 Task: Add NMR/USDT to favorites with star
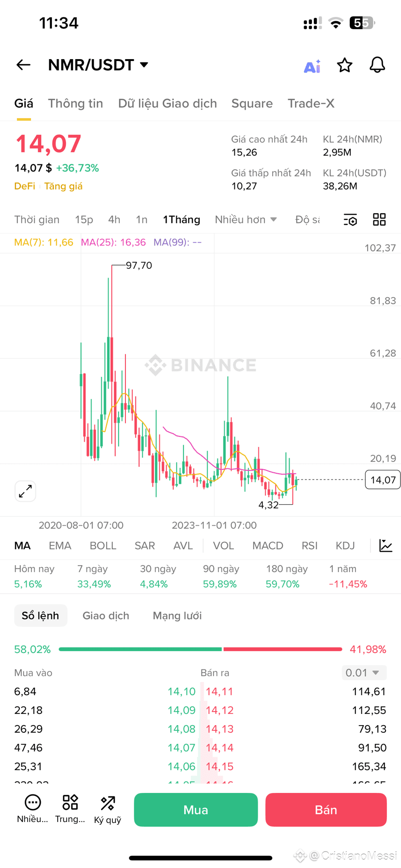tap(344, 65)
